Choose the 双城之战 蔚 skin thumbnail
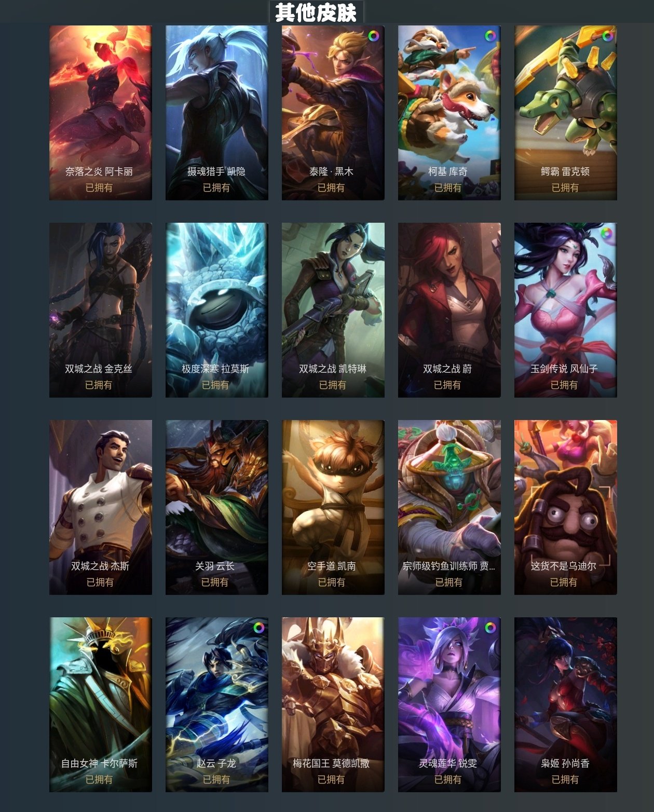Screen dimensions: 654x812 coord(449,310)
